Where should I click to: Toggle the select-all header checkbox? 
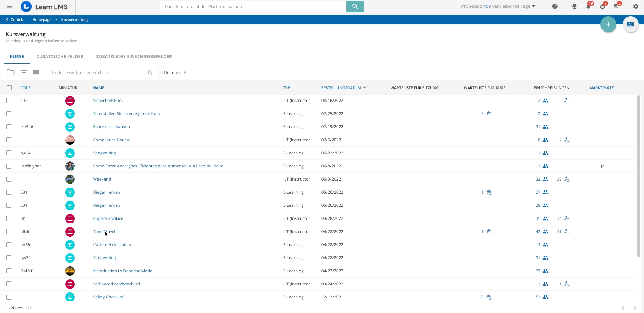pyautogui.click(x=9, y=88)
